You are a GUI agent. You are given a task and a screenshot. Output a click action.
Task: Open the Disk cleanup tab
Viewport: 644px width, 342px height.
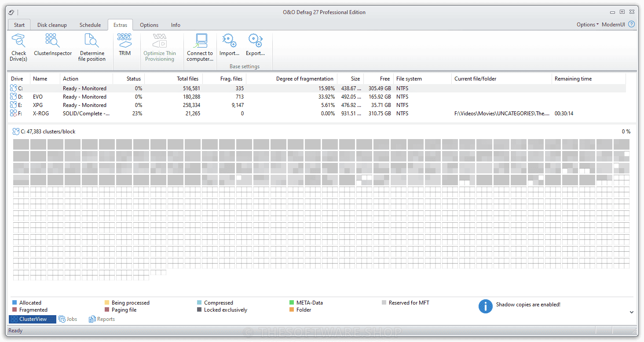point(52,25)
